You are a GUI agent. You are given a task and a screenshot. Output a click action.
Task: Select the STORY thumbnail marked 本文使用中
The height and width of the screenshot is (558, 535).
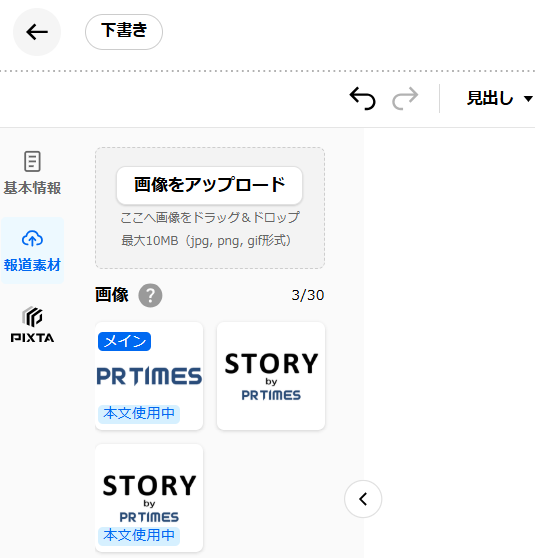pos(149,498)
